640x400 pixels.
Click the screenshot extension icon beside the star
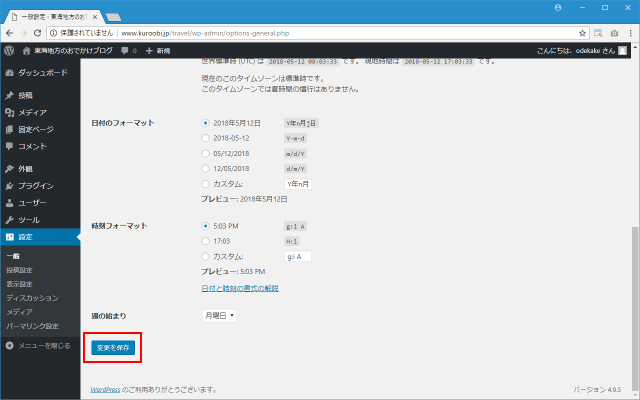598,33
